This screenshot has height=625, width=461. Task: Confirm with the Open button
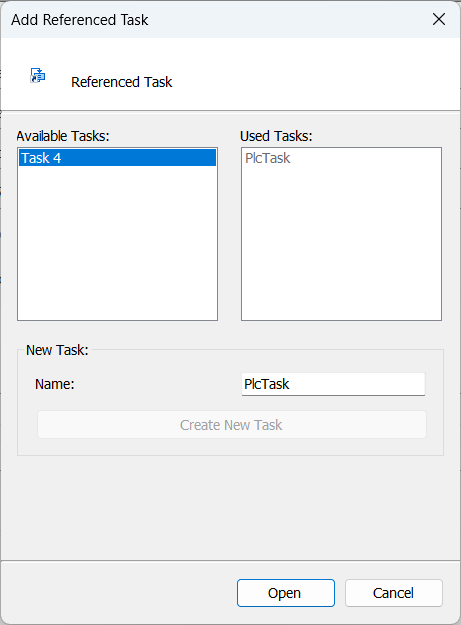pos(286,593)
